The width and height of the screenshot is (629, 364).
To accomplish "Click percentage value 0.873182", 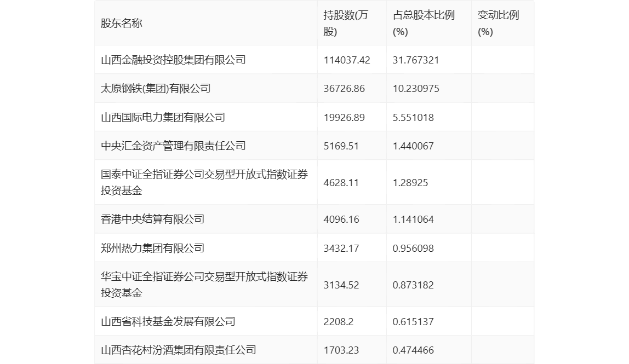I will pyautogui.click(x=413, y=285).
